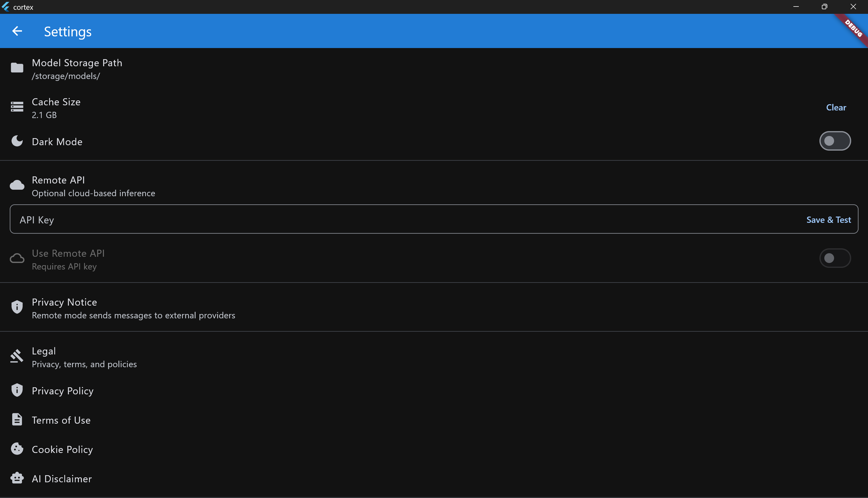Click the moon icon beside Dark Mode
This screenshot has height=498, width=868.
coord(17,141)
